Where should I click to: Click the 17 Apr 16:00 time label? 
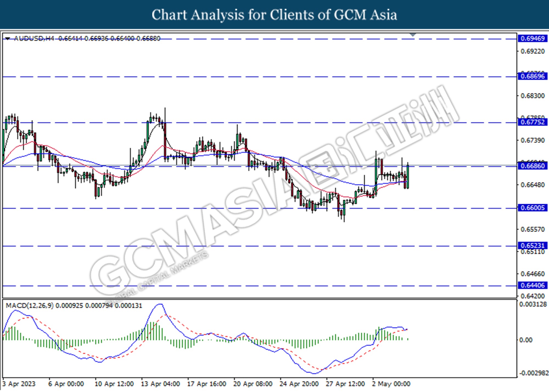tap(206, 384)
